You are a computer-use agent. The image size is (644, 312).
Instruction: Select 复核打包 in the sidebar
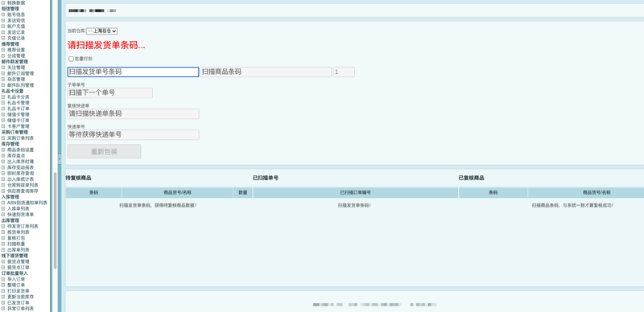(x=16, y=238)
